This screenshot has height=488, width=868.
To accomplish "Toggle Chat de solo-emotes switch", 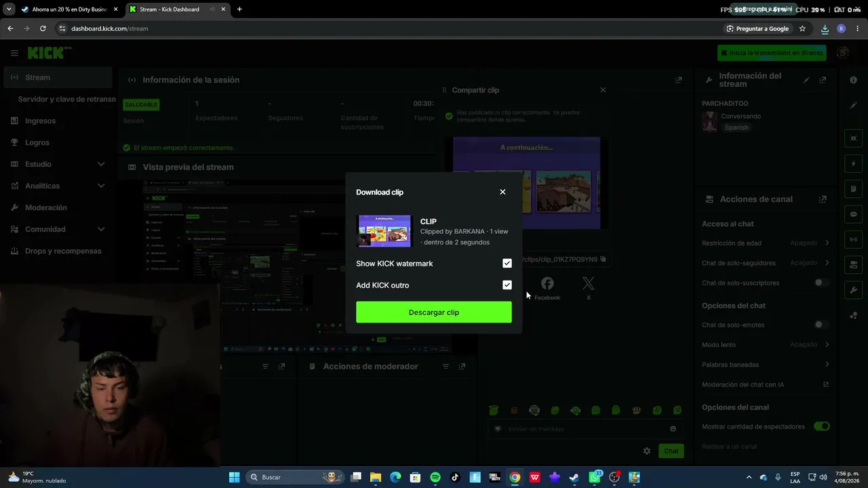I will [821, 325].
